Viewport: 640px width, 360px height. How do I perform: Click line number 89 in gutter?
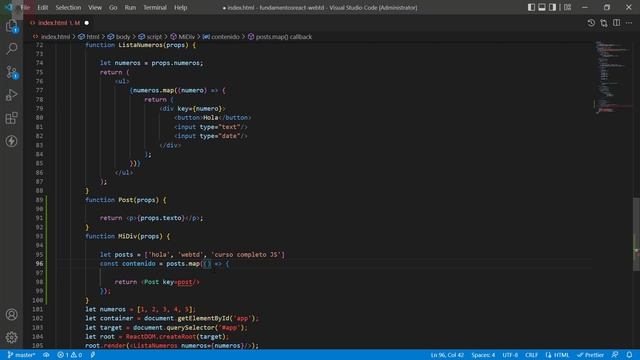[x=39, y=200]
